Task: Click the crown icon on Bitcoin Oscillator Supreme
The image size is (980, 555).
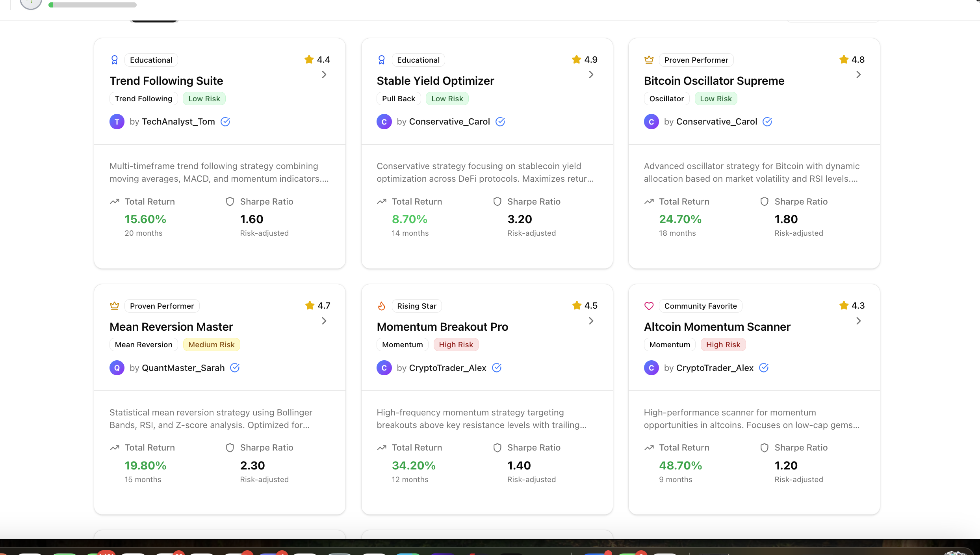Action: tap(649, 60)
